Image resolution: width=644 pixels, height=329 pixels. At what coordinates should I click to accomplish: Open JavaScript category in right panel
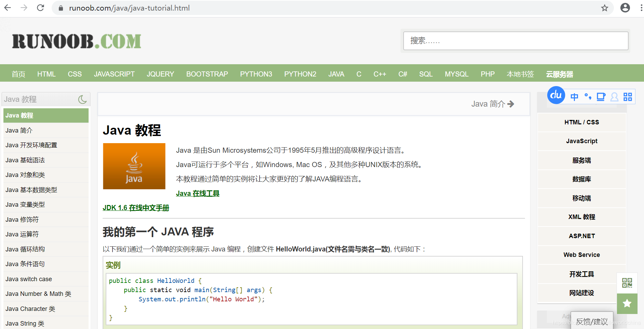tap(582, 141)
